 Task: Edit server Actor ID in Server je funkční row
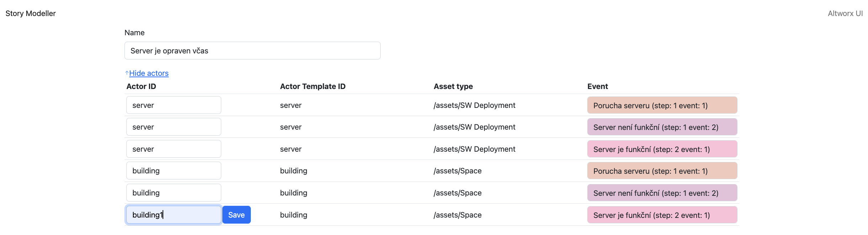coord(174,149)
